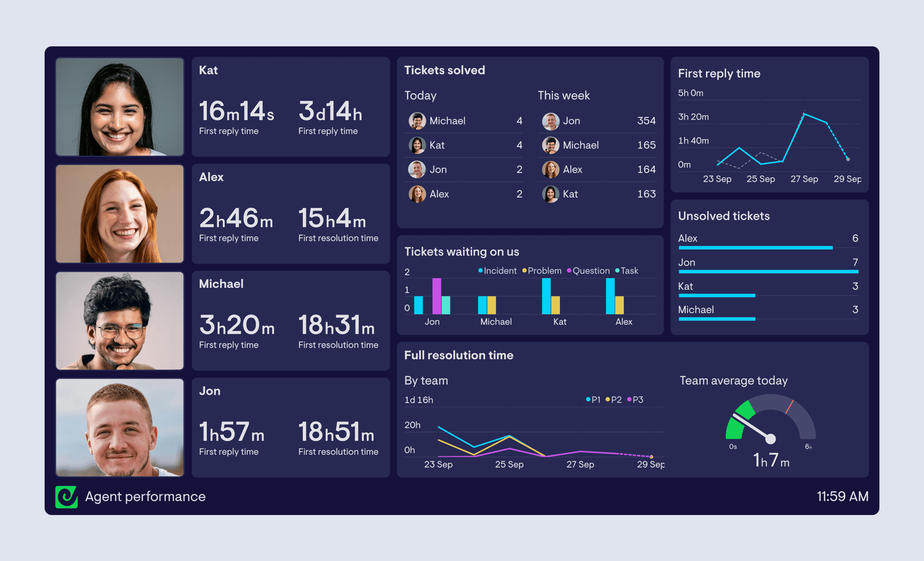This screenshot has width=924, height=561.
Task: Click Kat's avatar in This week list
Action: click(550, 194)
